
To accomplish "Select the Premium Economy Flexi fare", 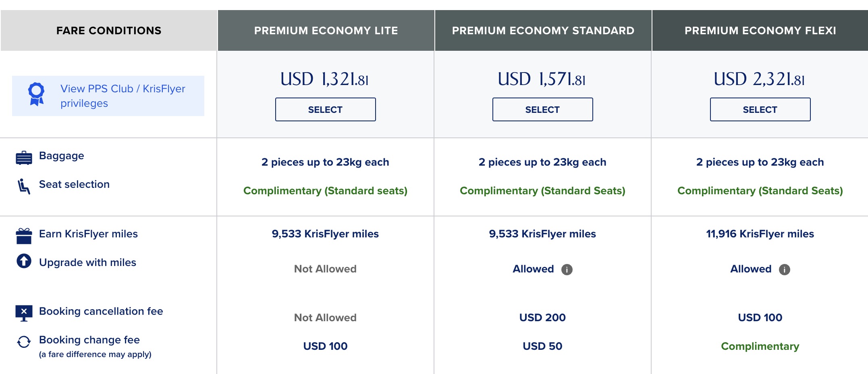I will (760, 109).
